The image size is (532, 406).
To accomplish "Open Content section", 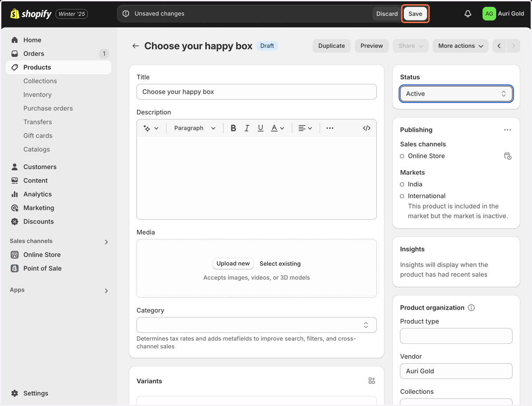I will [x=59, y=181].
